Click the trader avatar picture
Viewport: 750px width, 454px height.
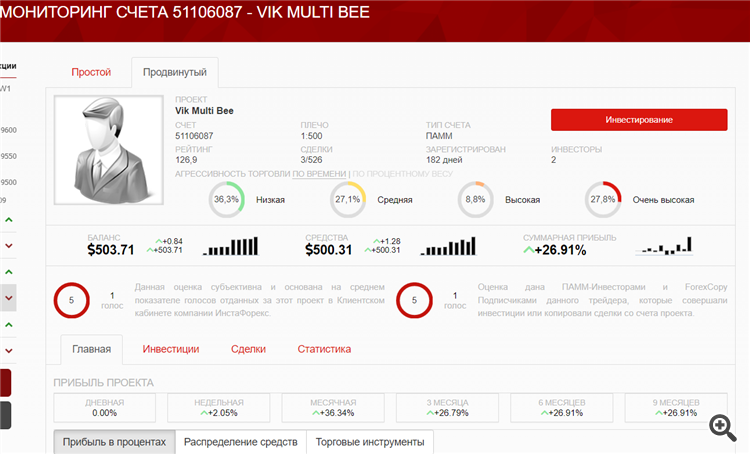[109, 150]
